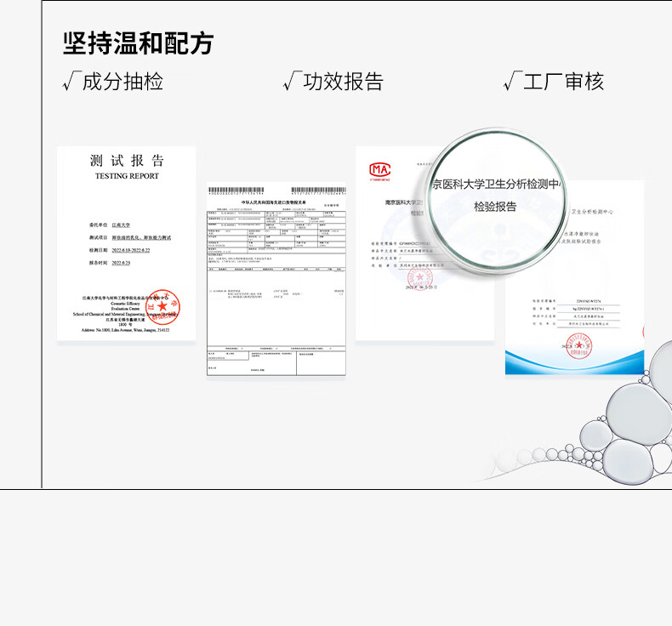Click the TESTING REPORT English title
The image size is (672, 626).
coord(127,176)
